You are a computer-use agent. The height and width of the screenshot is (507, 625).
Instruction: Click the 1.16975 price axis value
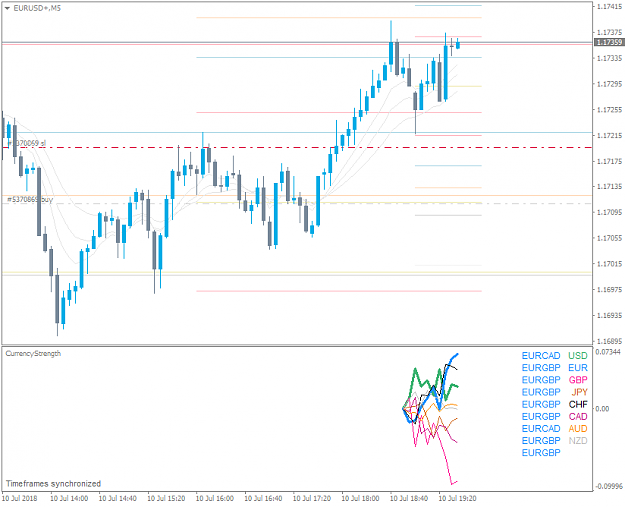[x=609, y=289]
